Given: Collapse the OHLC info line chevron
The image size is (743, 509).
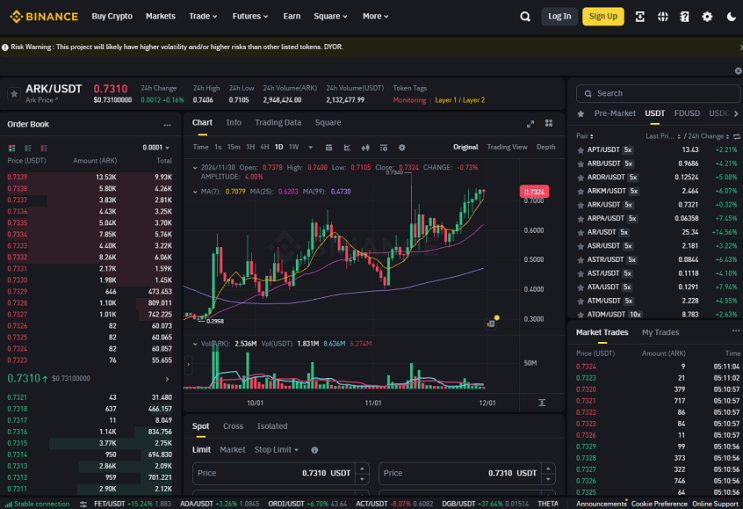Looking at the screenshot, I should [195, 168].
